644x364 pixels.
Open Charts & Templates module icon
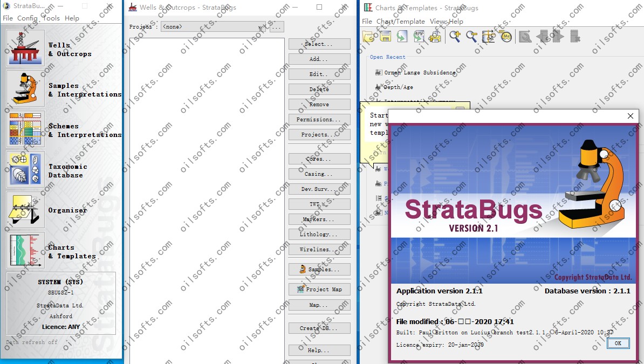(x=25, y=250)
